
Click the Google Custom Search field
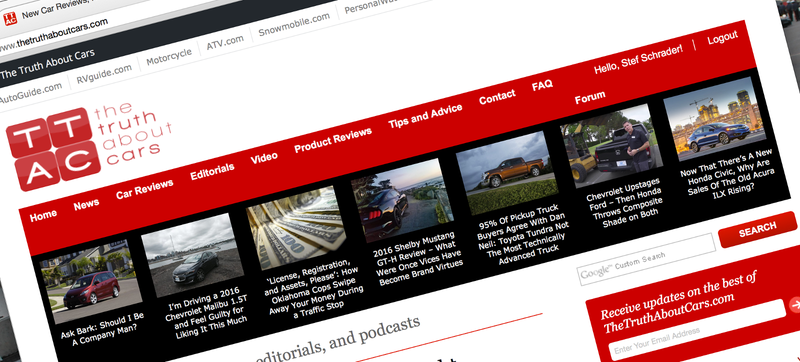tap(647, 259)
